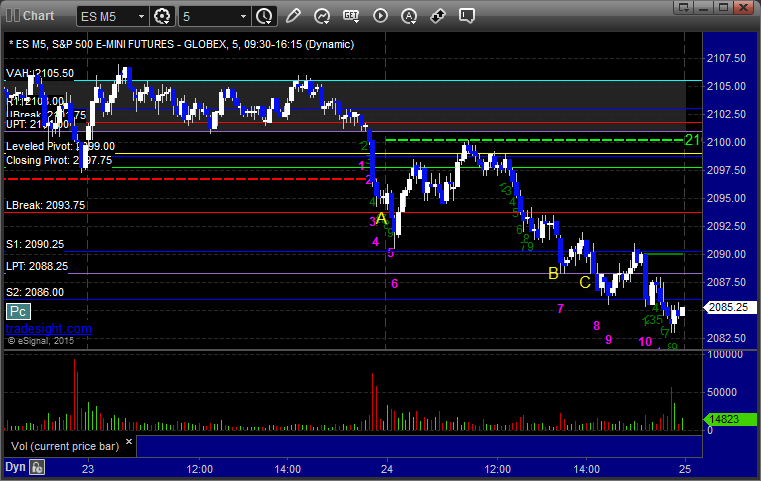
Task: Select the pencil drawing tools icon
Action: tap(293, 16)
